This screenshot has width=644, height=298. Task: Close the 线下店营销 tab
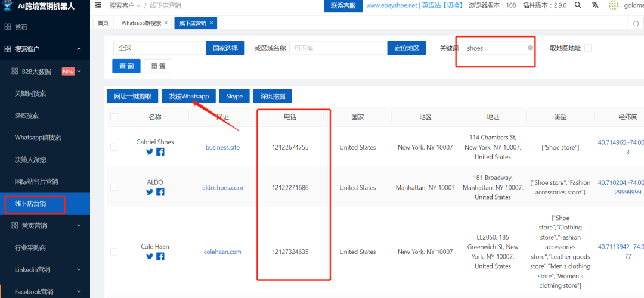coord(211,23)
